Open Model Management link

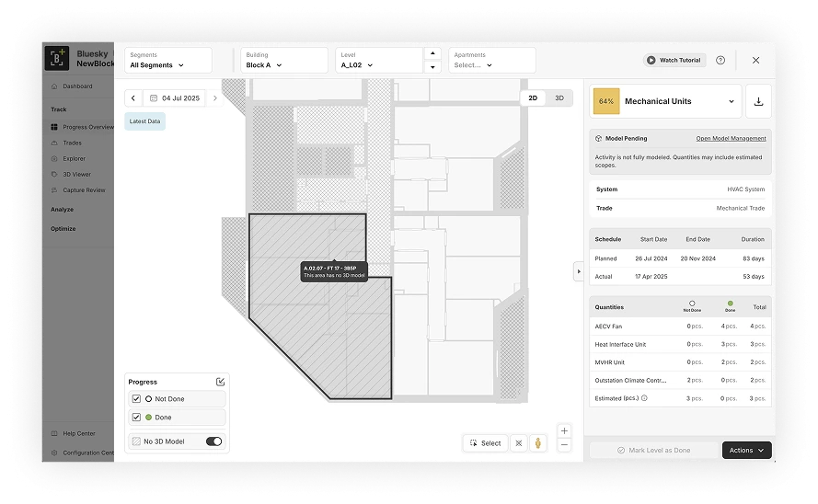(x=731, y=139)
